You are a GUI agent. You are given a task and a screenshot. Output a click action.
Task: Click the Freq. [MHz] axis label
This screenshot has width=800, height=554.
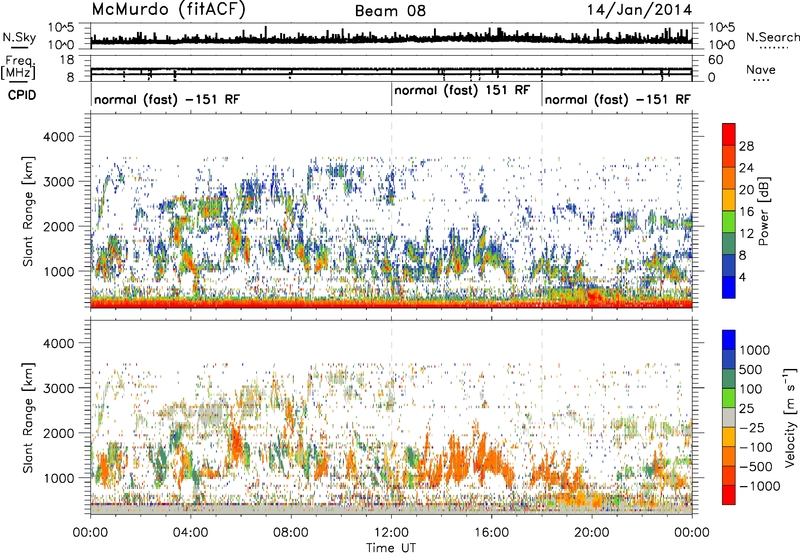pos(19,67)
